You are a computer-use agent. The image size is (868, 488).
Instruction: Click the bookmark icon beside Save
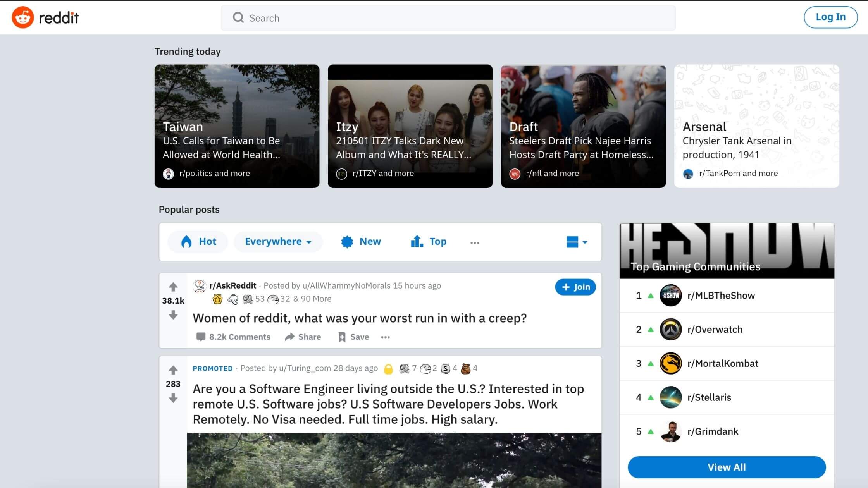(342, 337)
